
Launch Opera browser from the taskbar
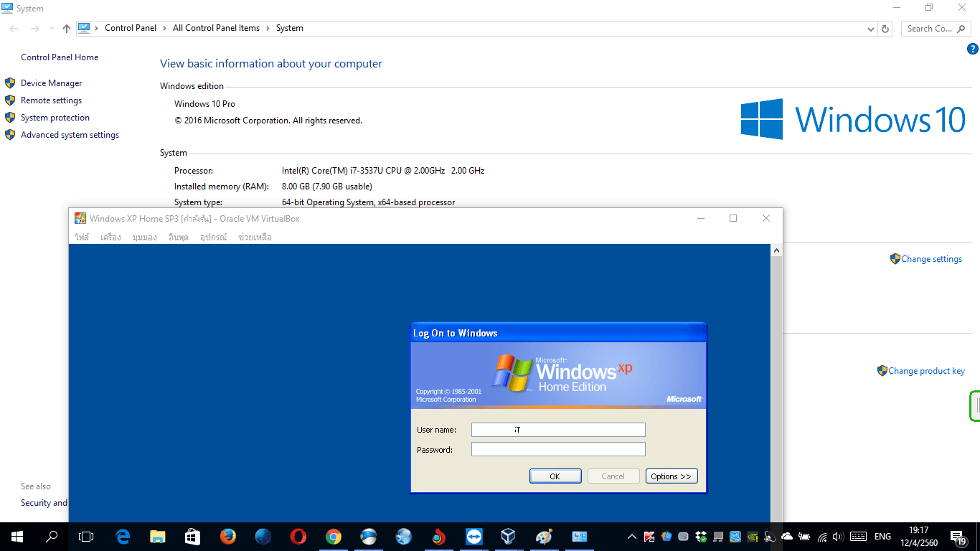tap(298, 536)
